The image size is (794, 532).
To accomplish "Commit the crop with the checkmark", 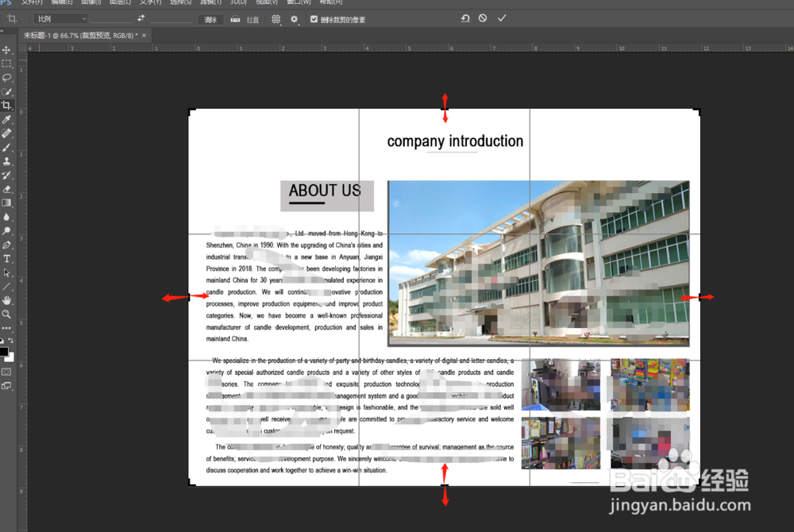I will pos(501,18).
